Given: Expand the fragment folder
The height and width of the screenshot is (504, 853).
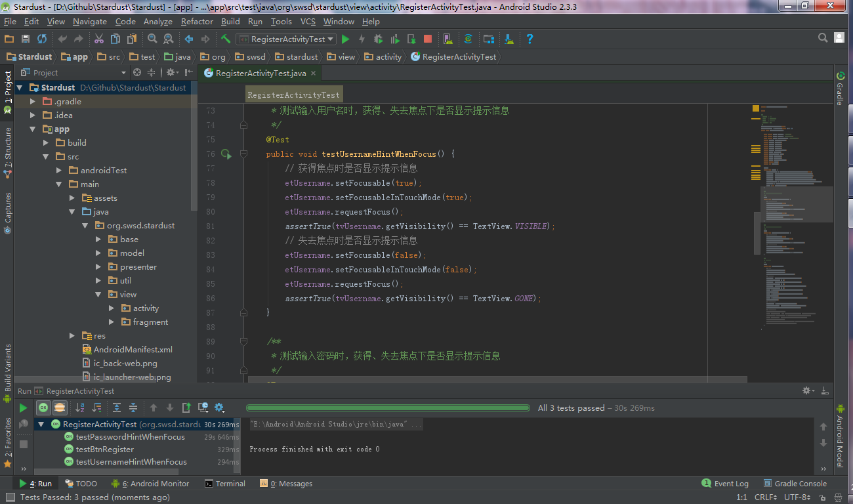Looking at the screenshot, I should point(112,322).
